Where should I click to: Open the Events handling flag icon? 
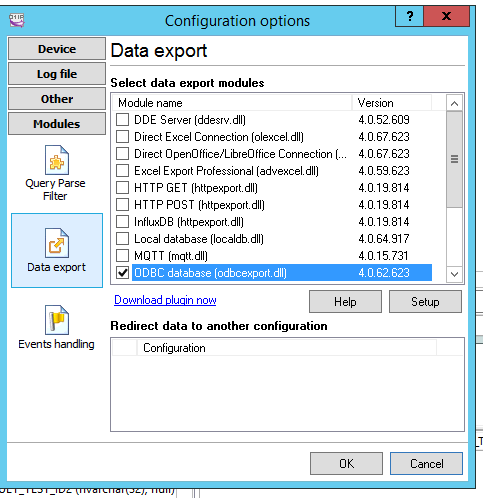tap(57, 320)
